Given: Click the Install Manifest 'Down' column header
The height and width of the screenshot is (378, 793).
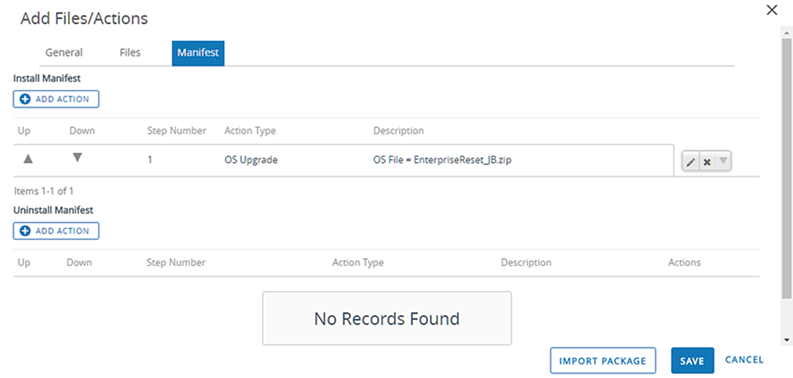Looking at the screenshot, I should [x=82, y=131].
